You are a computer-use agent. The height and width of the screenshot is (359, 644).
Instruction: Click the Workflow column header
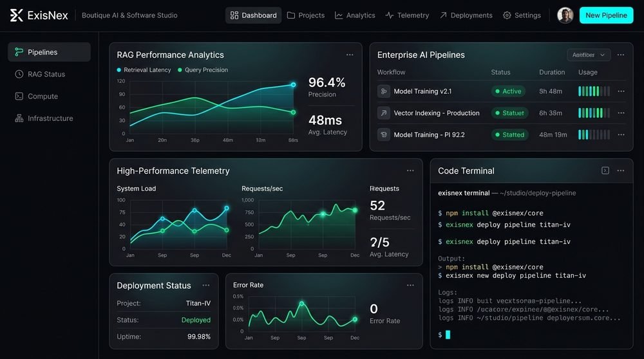click(391, 72)
